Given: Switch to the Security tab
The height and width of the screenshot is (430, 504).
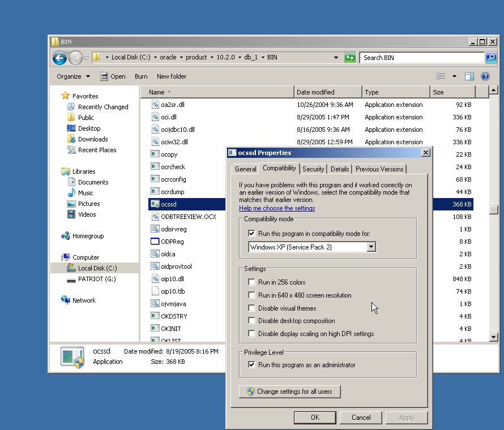Looking at the screenshot, I should [313, 169].
